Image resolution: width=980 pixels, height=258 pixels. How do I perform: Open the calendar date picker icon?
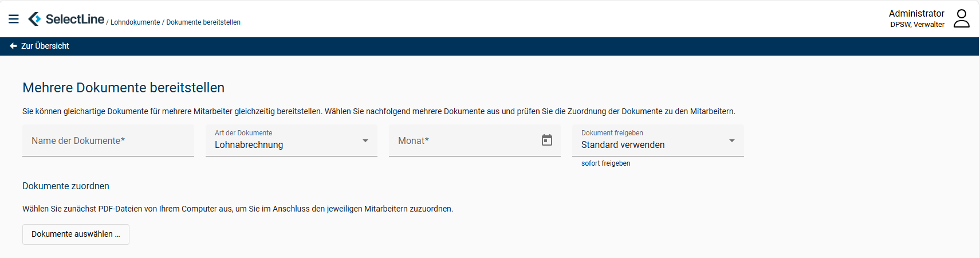pos(547,140)
